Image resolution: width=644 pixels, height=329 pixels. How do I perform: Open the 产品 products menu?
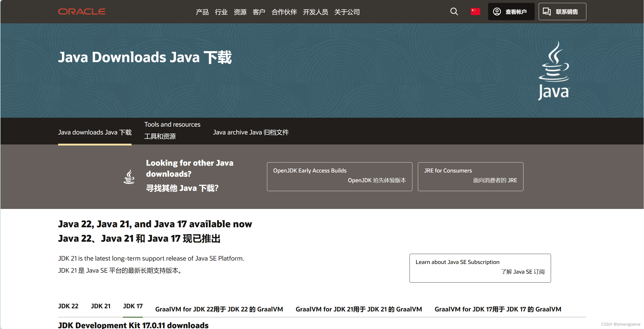202,12
